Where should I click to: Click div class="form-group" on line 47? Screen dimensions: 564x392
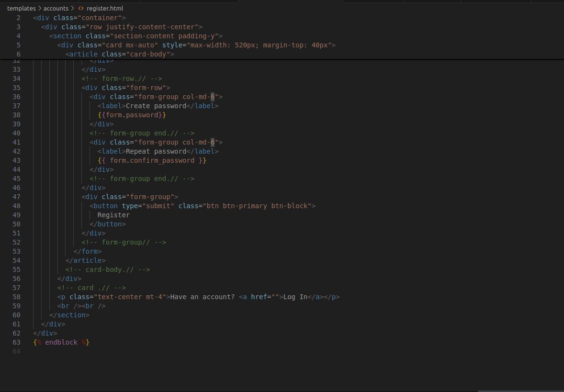click(130, 197)
